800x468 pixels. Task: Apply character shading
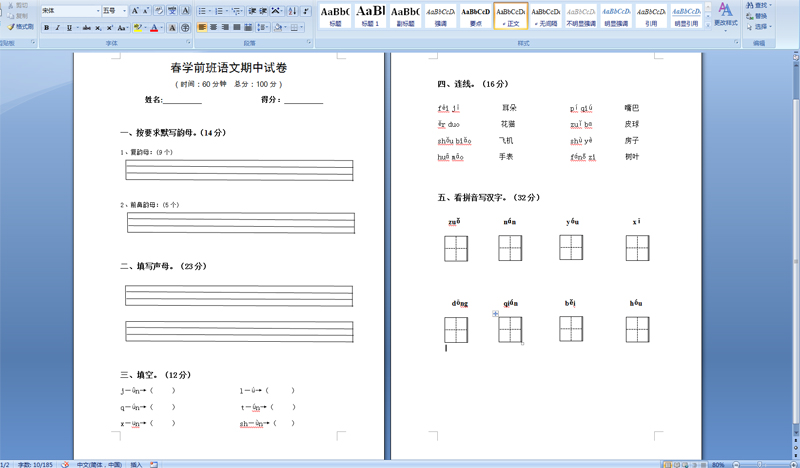pos(172,28)
